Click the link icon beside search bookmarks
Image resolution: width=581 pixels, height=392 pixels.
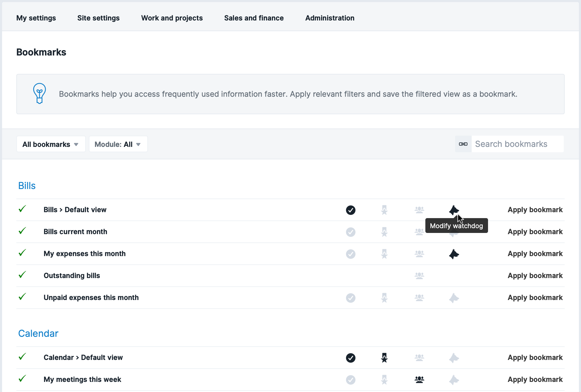coord(463,144)
